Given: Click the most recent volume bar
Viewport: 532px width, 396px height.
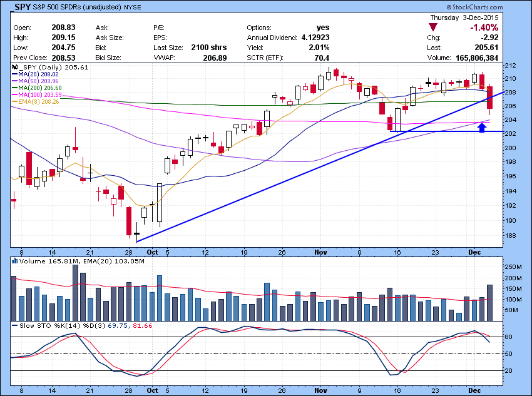Looking at the screenshot, I should [x=489, y=303].
